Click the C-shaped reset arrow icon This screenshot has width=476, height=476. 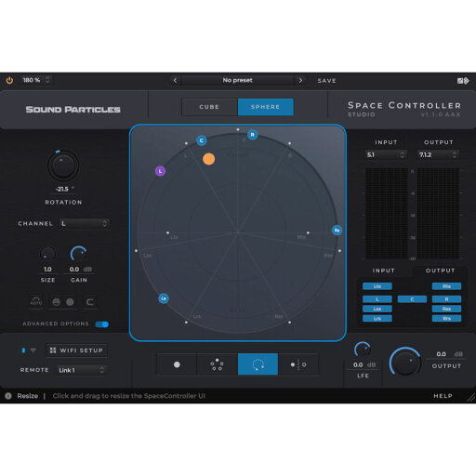(90, 302)
